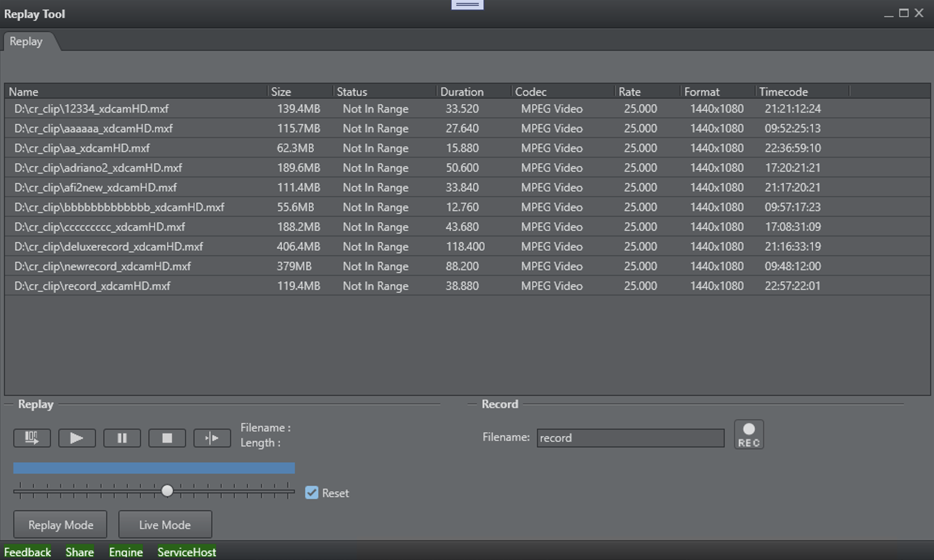Start recording with the REC button
Image resolution: width=934 pixels, height=560 pixels.
pyautogui.click(x=749, y=434)
